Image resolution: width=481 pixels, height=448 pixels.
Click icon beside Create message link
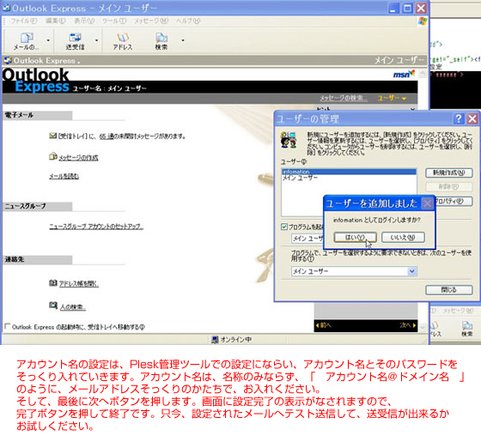[53, 156]
